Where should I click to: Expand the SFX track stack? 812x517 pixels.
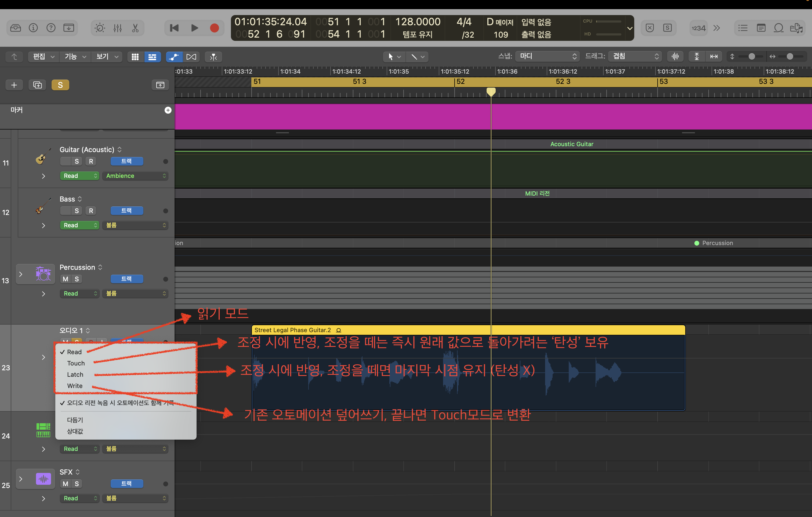[x=21, y=479]
